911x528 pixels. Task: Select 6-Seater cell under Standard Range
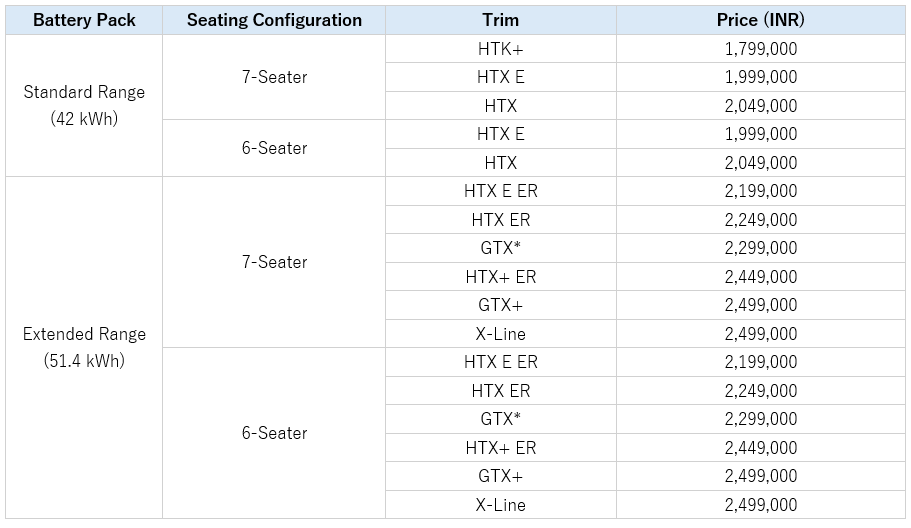click(274, 148)
